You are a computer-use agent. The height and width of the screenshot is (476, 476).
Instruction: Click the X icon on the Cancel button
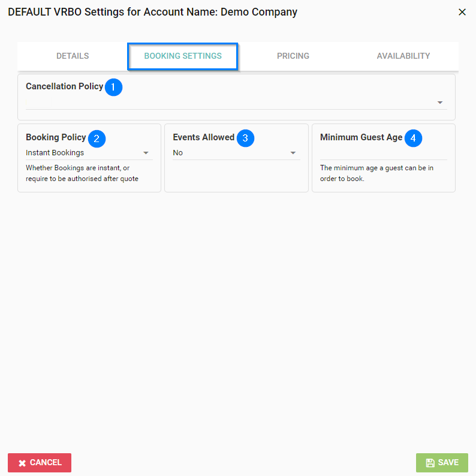(22, 463)
